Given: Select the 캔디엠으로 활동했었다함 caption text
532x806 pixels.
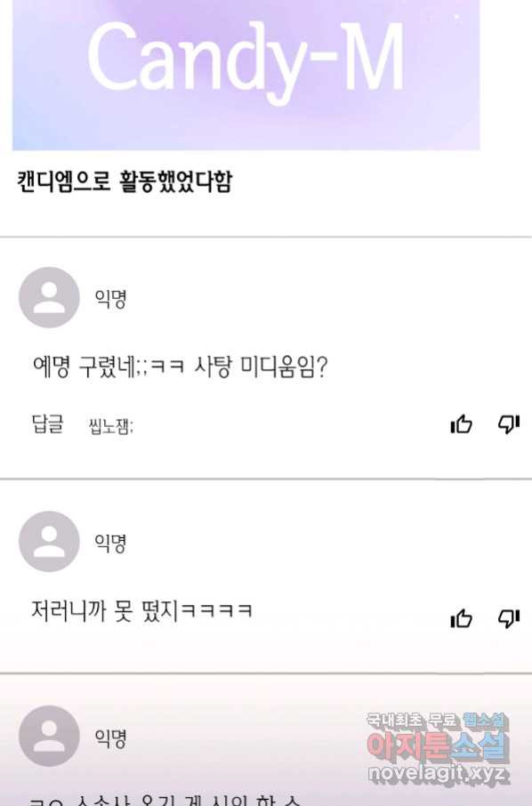Looking at the screenshot, I should coord(125,181).
